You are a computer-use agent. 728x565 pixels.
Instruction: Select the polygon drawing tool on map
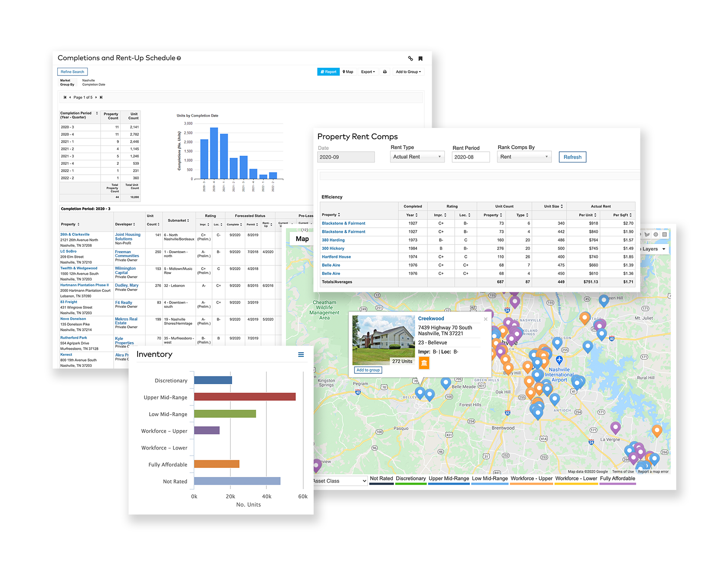point(647,235)
